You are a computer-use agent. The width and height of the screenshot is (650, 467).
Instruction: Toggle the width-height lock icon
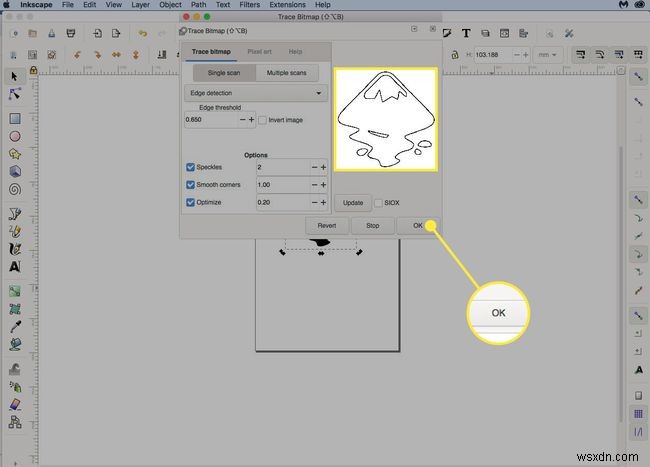point(455,55)
